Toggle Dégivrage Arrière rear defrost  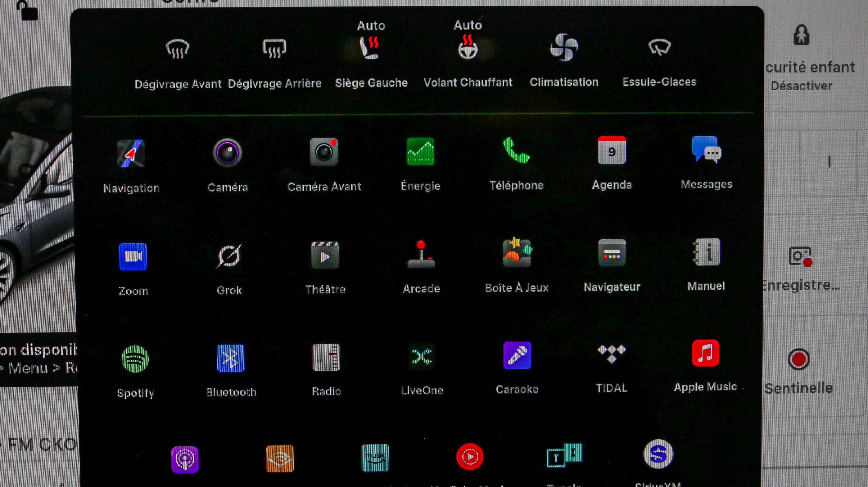click(x=274, y=49)
